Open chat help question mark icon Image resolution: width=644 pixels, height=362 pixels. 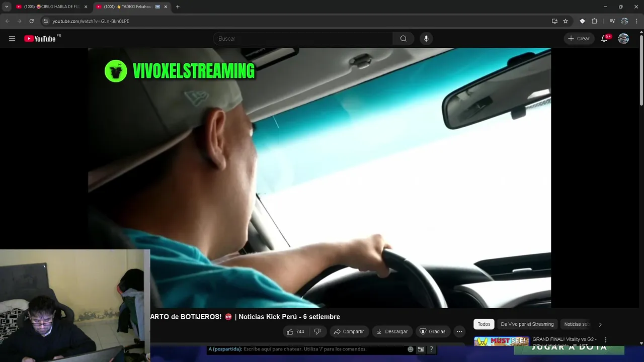point(431,349)
